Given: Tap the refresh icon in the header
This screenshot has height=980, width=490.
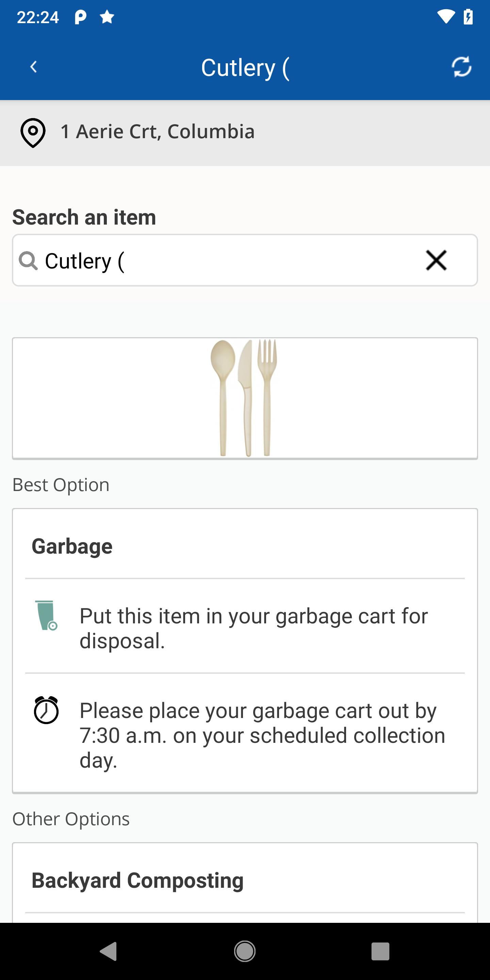Looking at the screenshot, I should pos(461,67).
